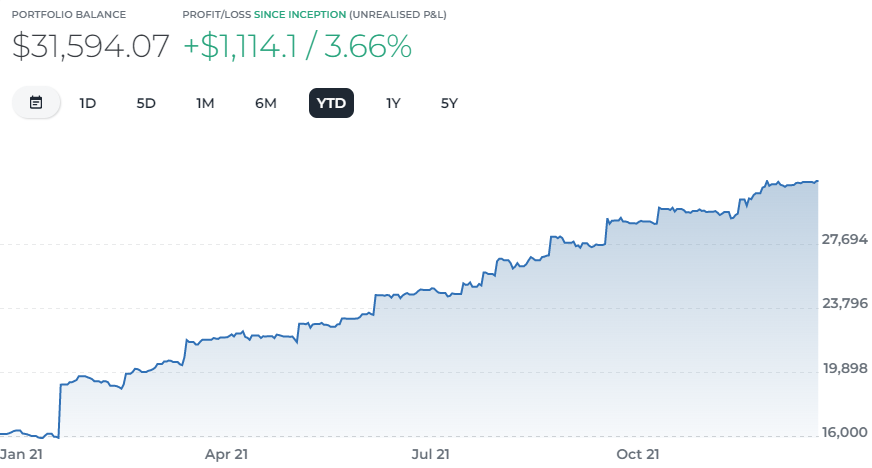872x468 pixels.
Task: Click the Oct 21 x-axis label
Action: pyautogui.click(x=637, y=454)
